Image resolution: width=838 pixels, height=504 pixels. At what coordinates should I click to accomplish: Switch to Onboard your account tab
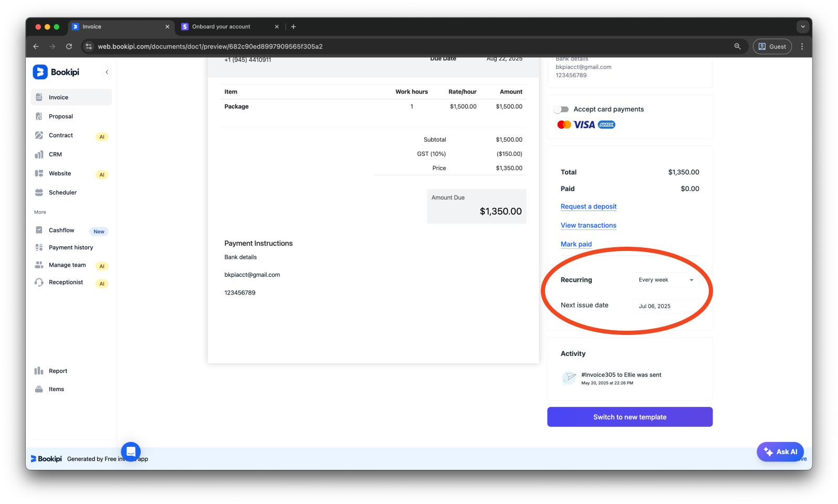(229, 26)
